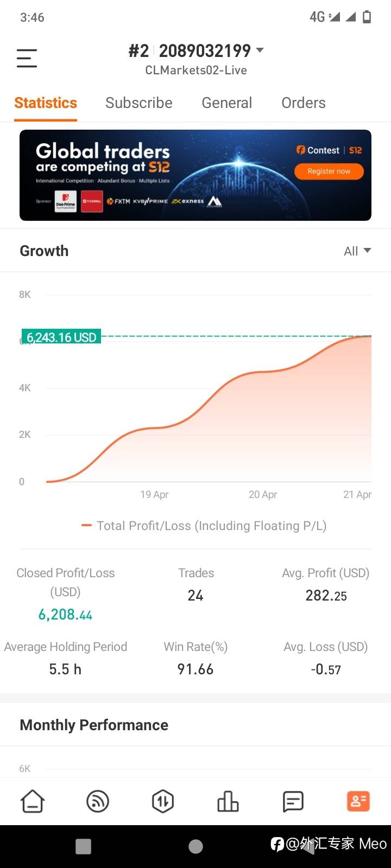Tap the Home icon in bottom navigation
Screen dimensions: 391x868
tap(33, 801)
